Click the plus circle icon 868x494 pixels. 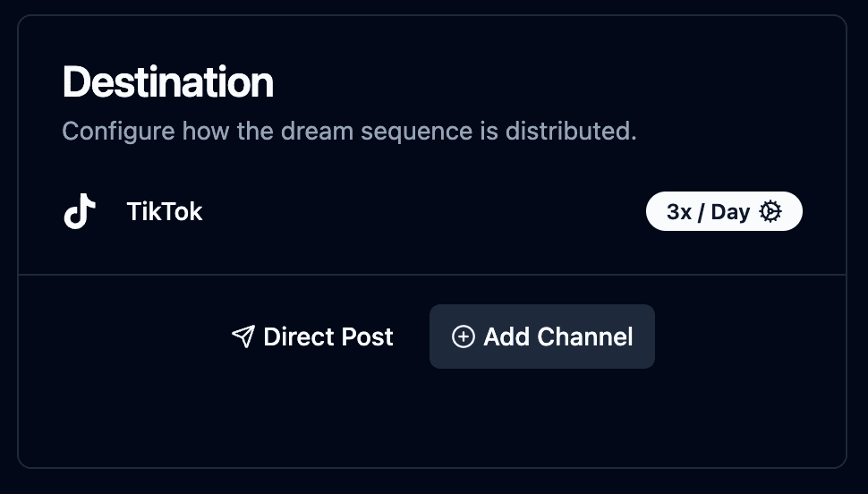point(463,336)
